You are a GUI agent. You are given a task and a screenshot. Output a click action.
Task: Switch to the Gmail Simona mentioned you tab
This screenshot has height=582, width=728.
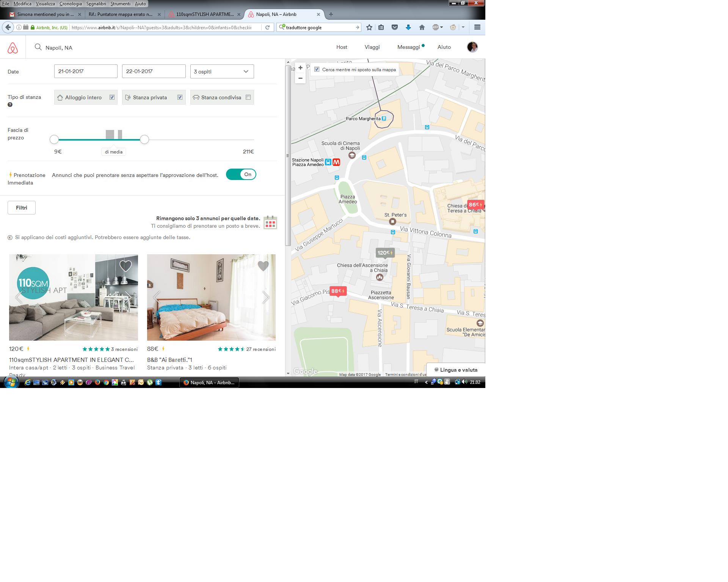(x=45, y=14)
